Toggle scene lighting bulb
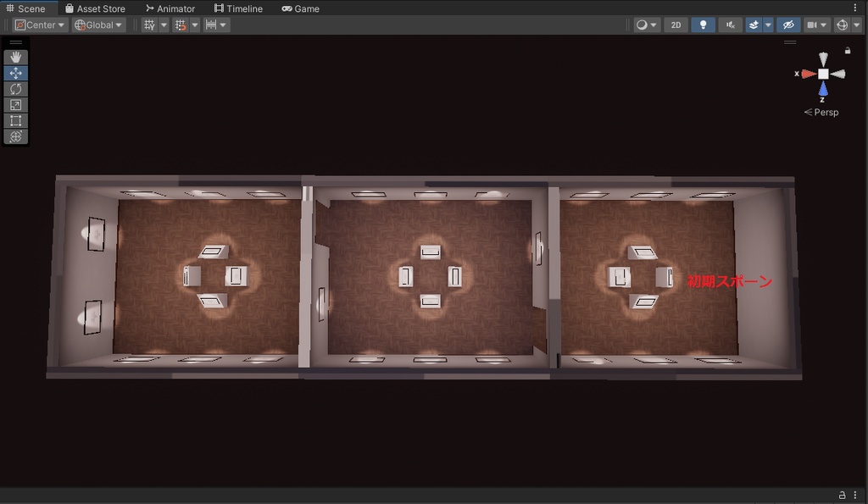The height and width of the screenshot is (504, 868). (703, 25)
